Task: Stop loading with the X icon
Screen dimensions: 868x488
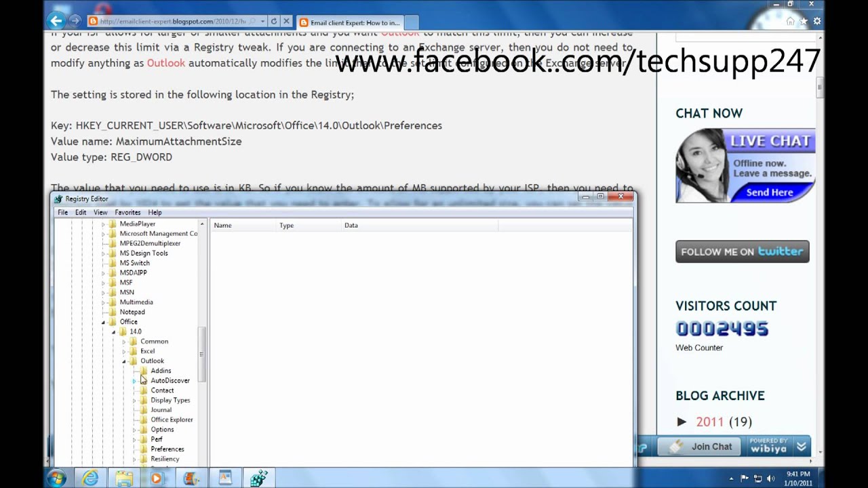Action: [285, 22]
